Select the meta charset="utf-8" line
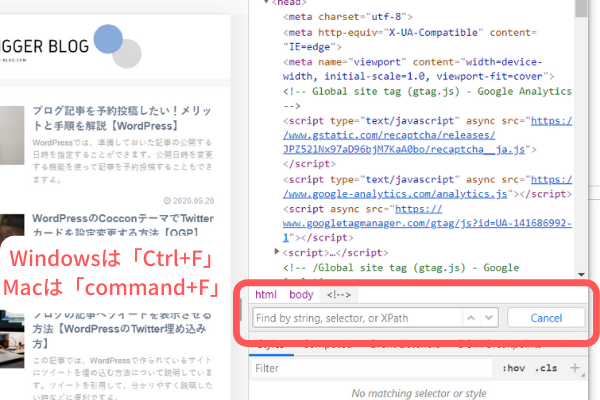 [x=347, y=17]
